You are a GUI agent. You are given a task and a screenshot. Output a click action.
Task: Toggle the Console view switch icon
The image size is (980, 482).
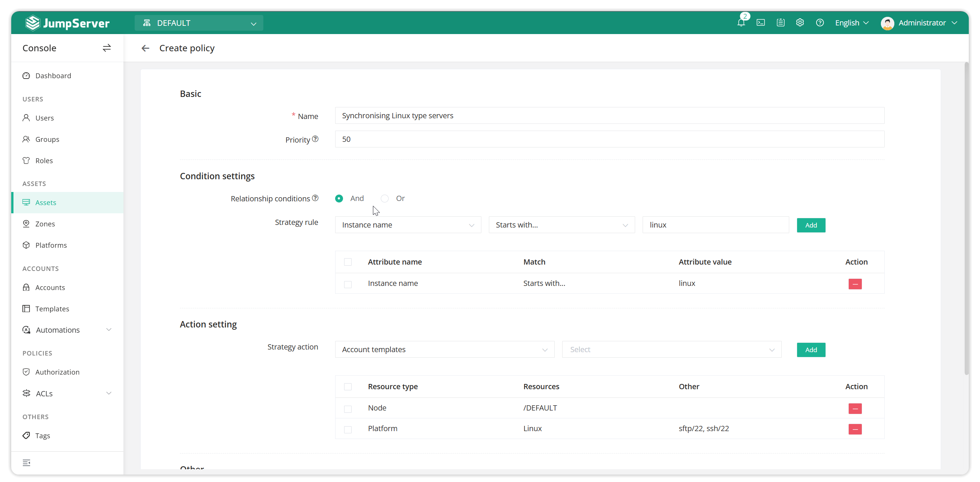[107, 48]
